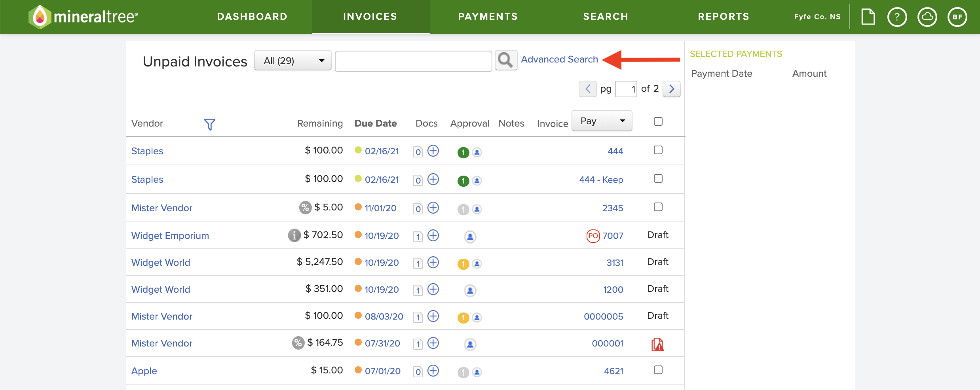Open the Search tab
Screen dimensions: 980x390
[x=606, y=17]
